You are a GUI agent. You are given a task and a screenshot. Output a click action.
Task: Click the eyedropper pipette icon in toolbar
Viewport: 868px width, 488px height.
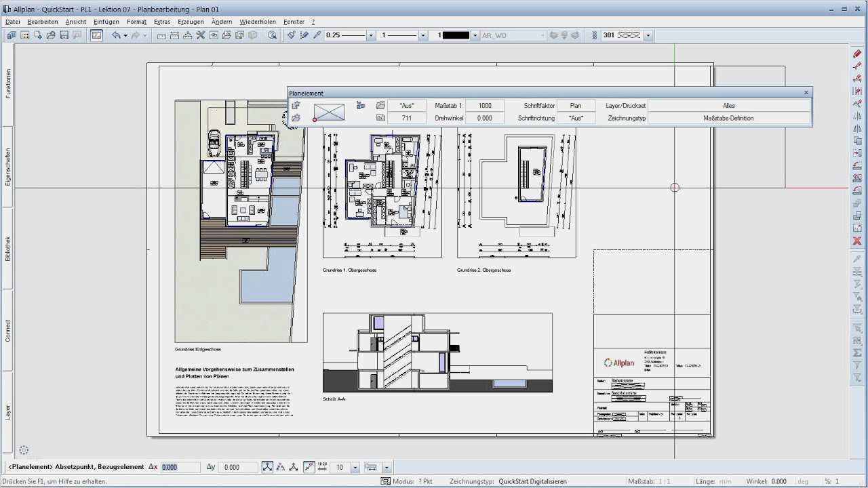coord(317,35)
